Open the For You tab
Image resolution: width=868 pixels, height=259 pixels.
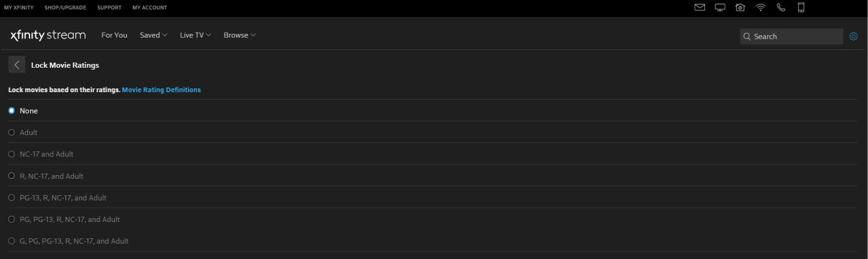[114, 35]
